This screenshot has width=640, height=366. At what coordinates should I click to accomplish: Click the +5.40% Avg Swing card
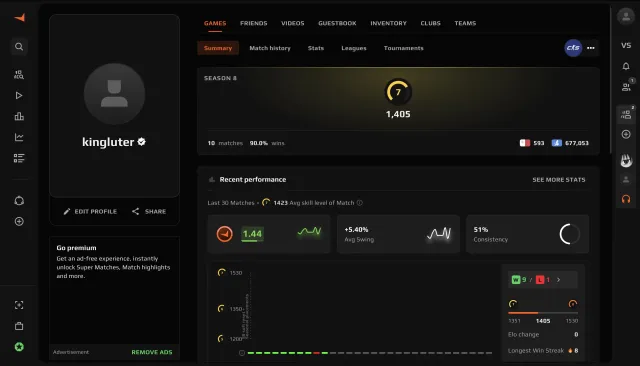(398, 234)
